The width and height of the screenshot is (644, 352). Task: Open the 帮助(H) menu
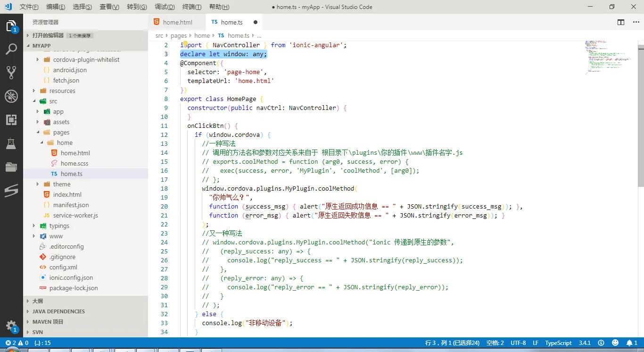(219, 7)
